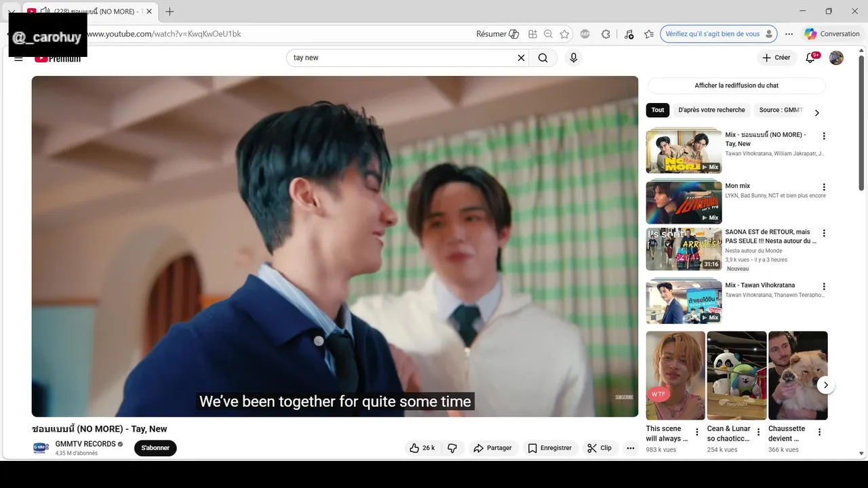The height and width of the screenshot is (488, 868).
Task: Click the ABP adblock extension icon
Action: 585,34
